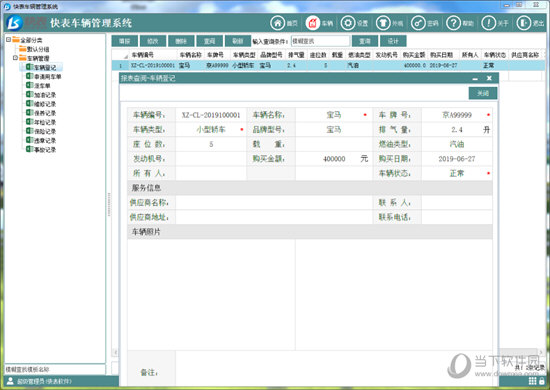Click the sheet icon beside 加油记录
The height and width of the screenshot is (390, 550).
(x=29, y=94)
